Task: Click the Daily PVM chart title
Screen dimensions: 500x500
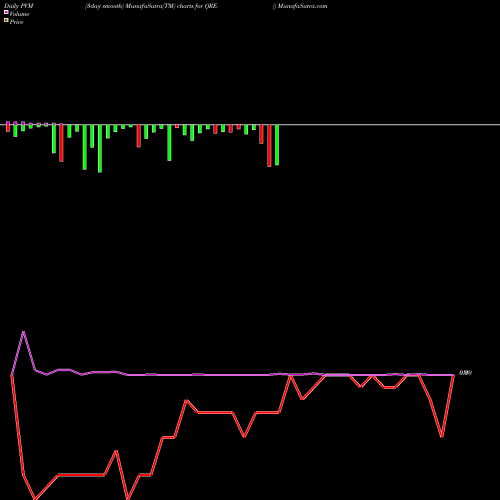Action: 19,6
